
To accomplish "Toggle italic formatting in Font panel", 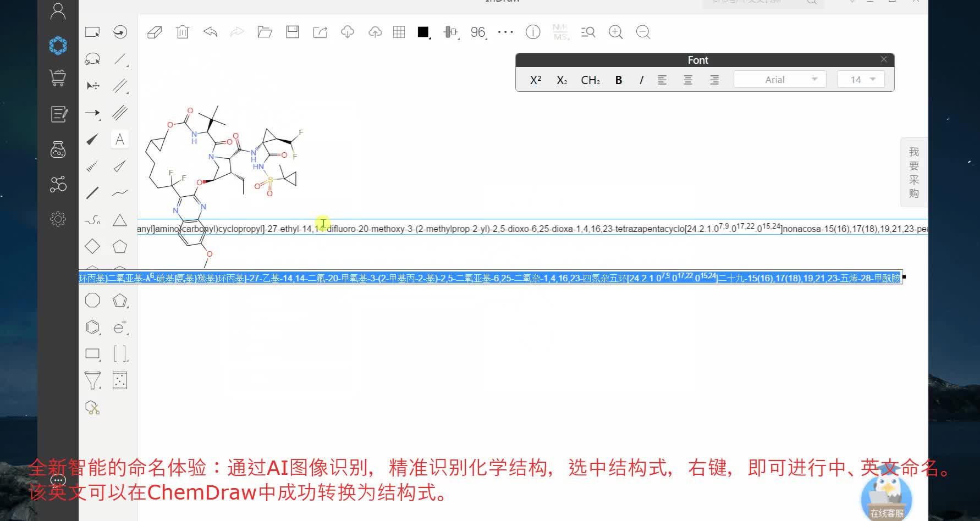I will coord(641,80).
